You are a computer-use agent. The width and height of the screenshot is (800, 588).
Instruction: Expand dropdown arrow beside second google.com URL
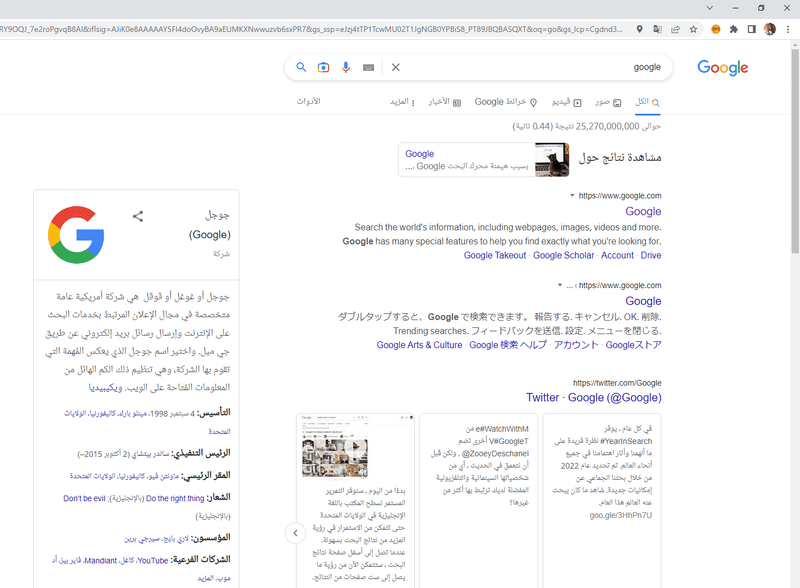[x=560, y=285]
